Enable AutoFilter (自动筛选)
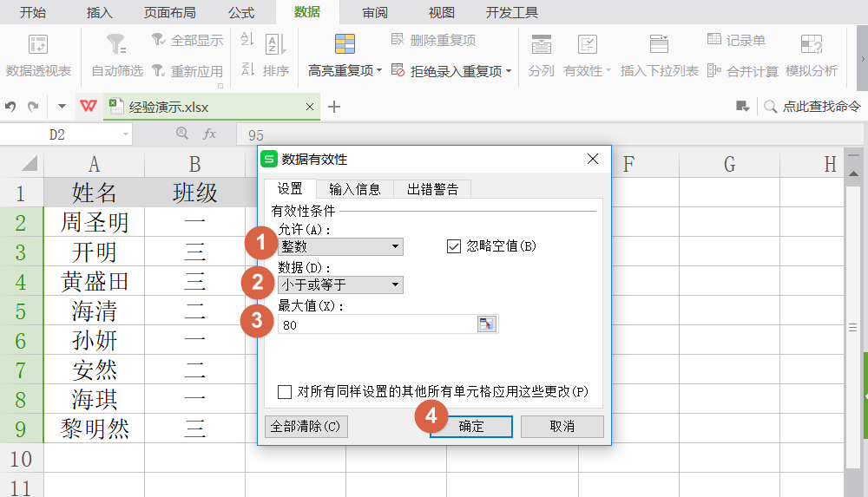 (x=117, y=55)
